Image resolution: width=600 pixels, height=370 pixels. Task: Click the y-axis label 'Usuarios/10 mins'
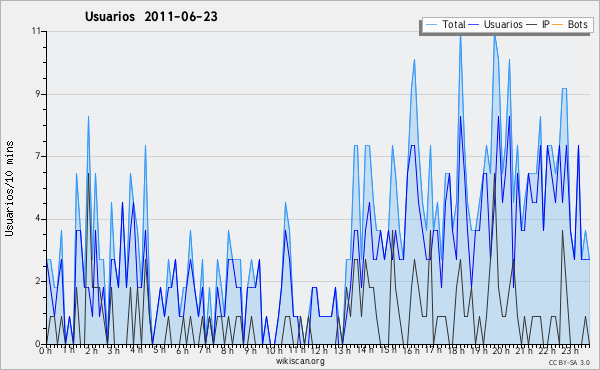click(9, 188)
